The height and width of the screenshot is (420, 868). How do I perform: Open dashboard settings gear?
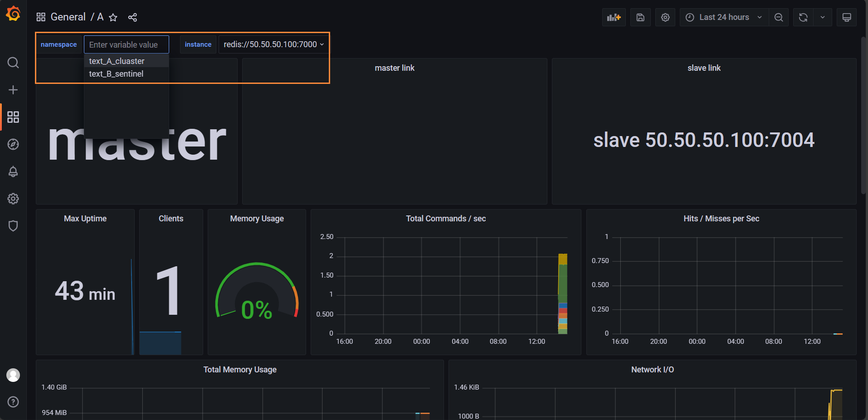(665, 17)
